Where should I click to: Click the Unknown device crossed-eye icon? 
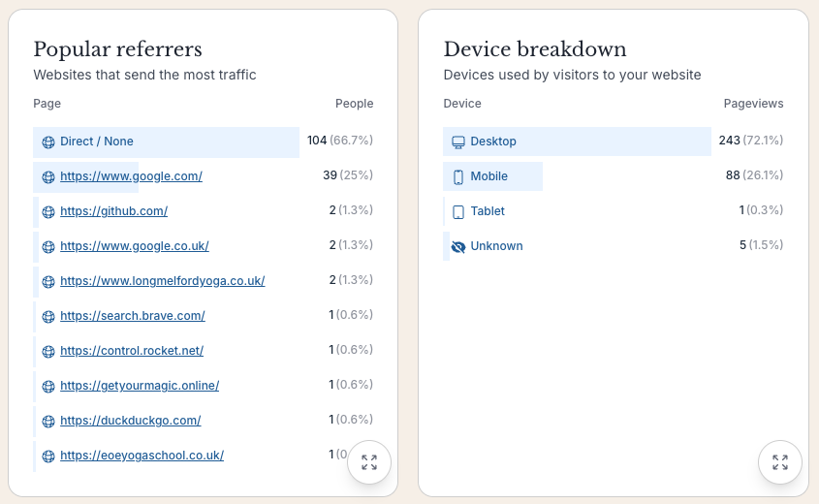coord(458,246)
